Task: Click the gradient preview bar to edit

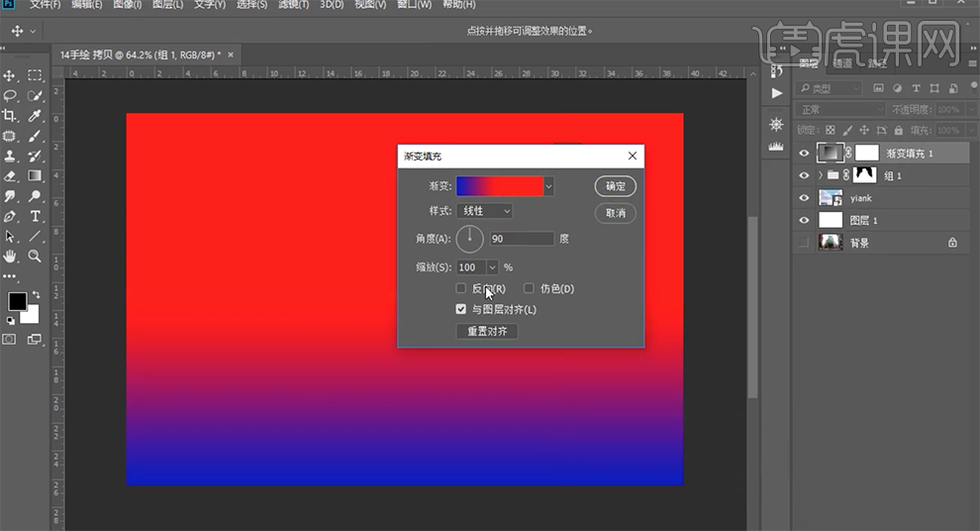Action: point(500,186)
